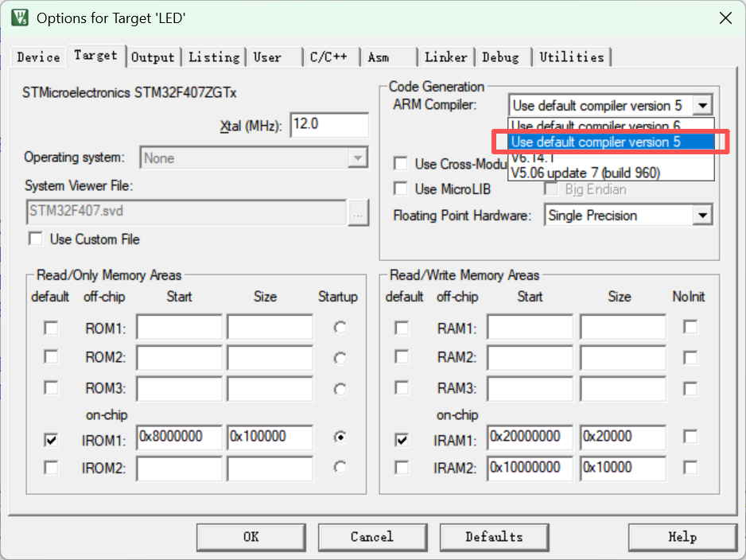Open the Floating Point Hardware dropdown
The image size is (746, 560).
(628, 216)
